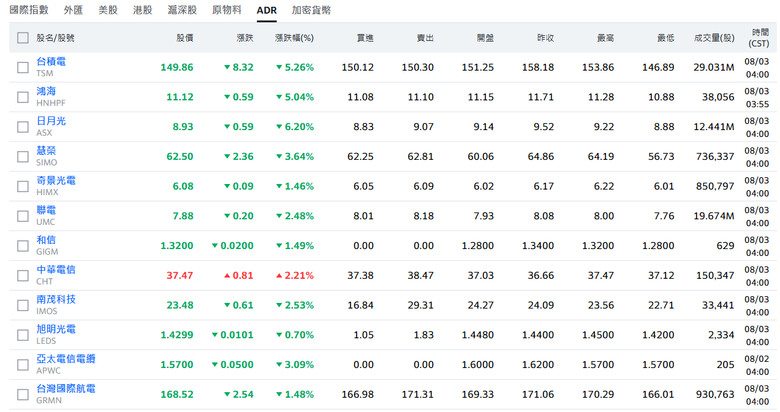Click TSM volume 29.031M
Screen dimensions: 780x412
[x=714, y=67]
